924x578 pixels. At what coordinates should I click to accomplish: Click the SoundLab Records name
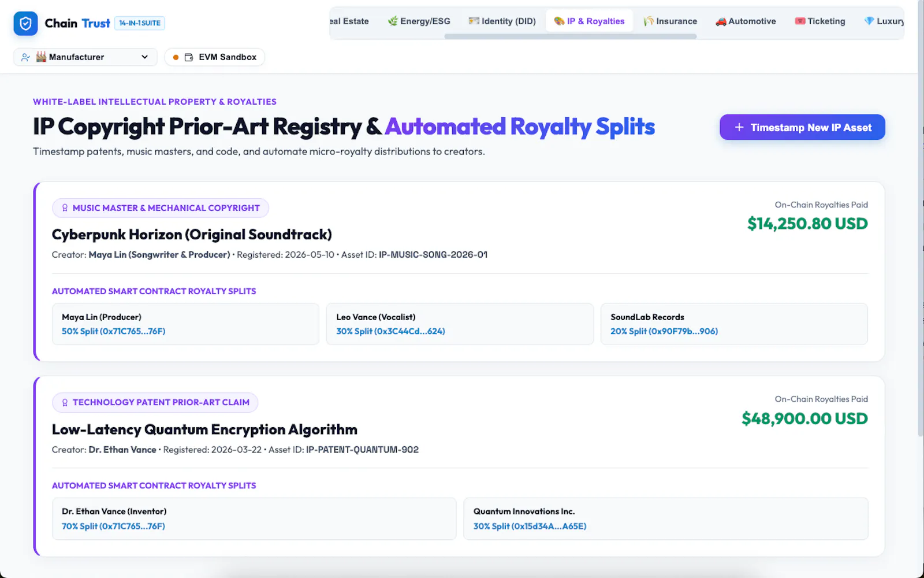tap(647, 317)
